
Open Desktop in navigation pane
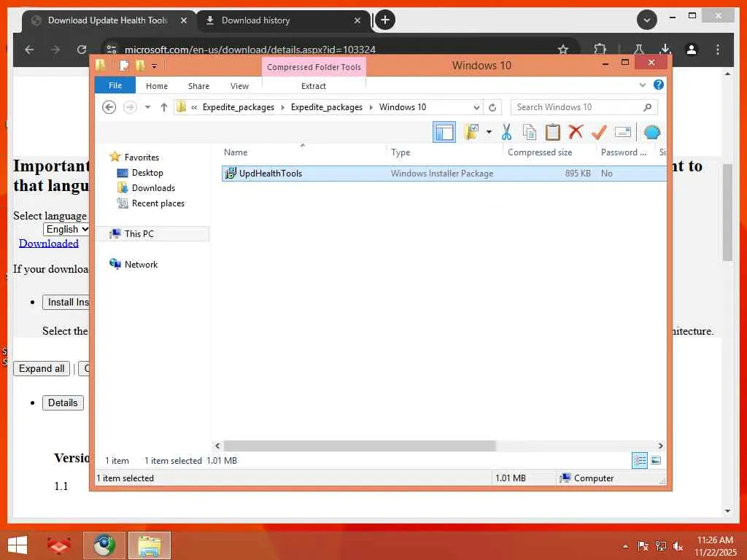pos(147,172)
